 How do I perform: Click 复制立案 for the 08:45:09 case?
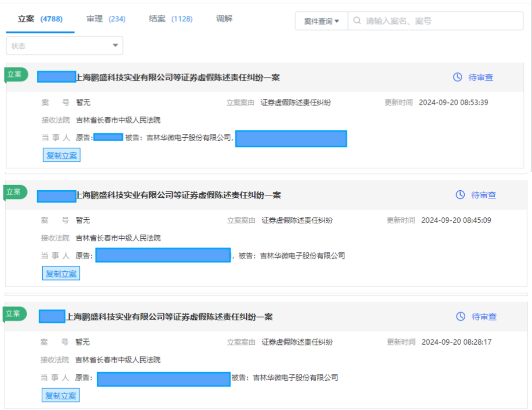pyautogui.click(x=61, y=273)
